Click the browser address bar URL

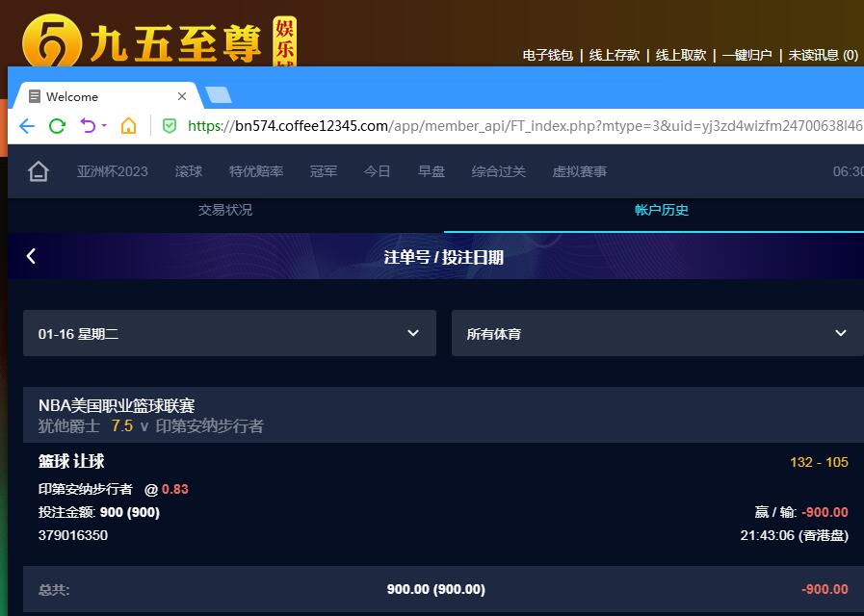[525, 126]
